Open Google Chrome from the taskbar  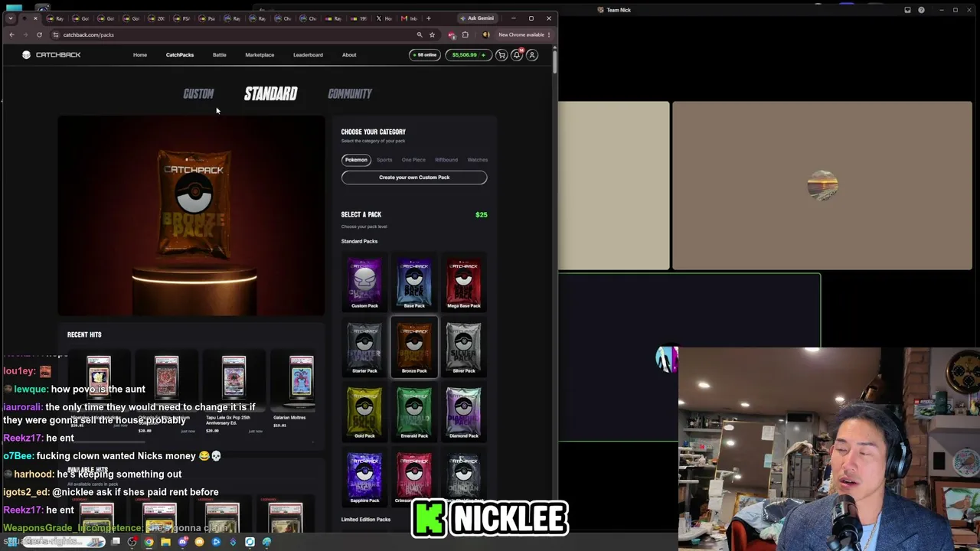(149, 542)
